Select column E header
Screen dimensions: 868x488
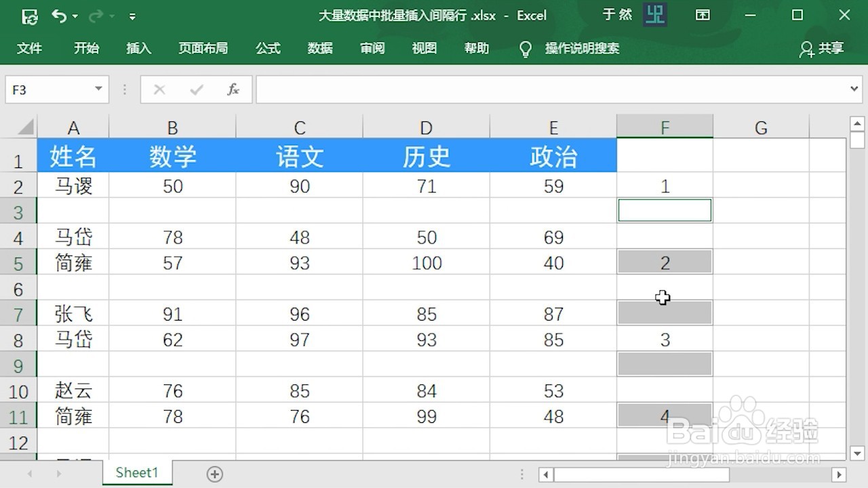[x=553, y=127]
